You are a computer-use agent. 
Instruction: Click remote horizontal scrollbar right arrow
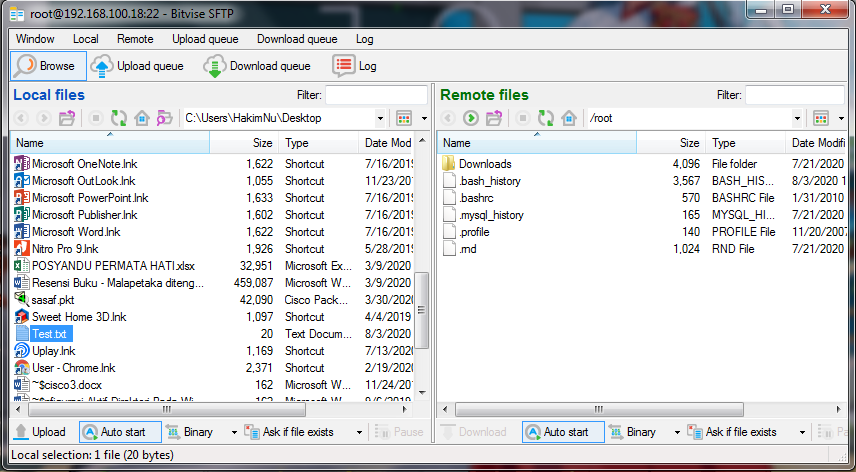[839, 409]
